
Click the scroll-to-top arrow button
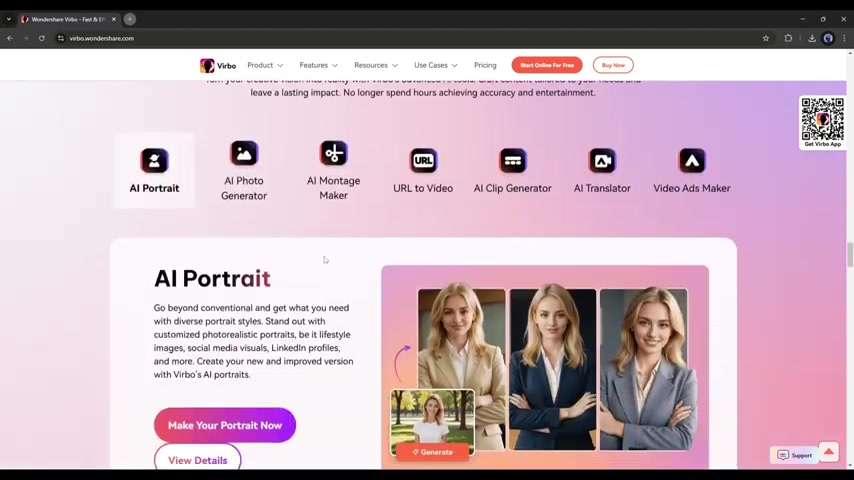pyautogui.click(x=828, y=452)
